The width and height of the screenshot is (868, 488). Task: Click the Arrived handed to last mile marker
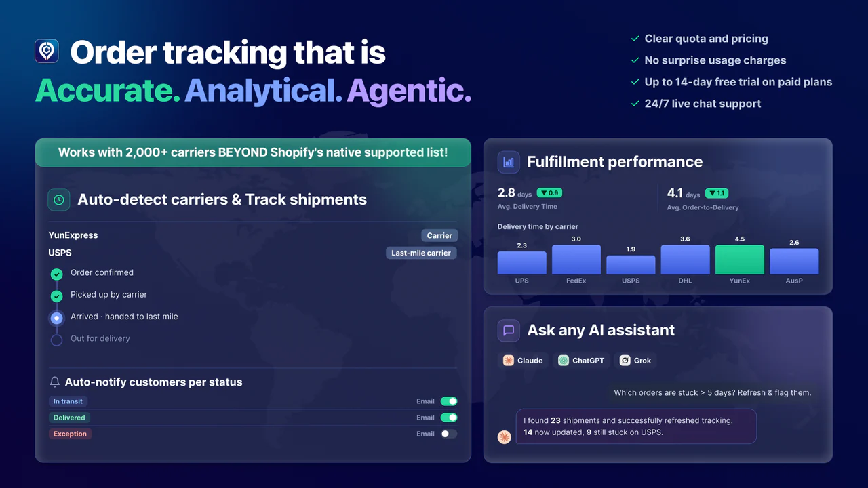pos(57,318)
